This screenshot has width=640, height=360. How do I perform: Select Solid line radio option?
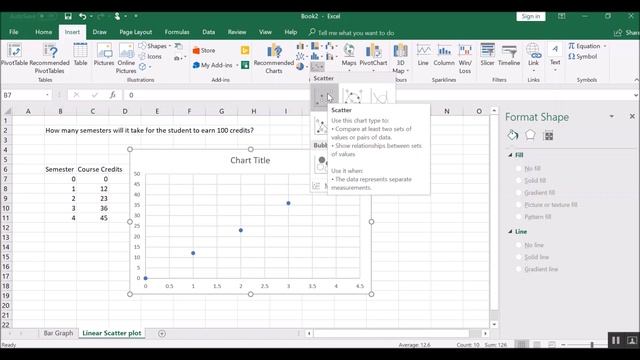519,257
